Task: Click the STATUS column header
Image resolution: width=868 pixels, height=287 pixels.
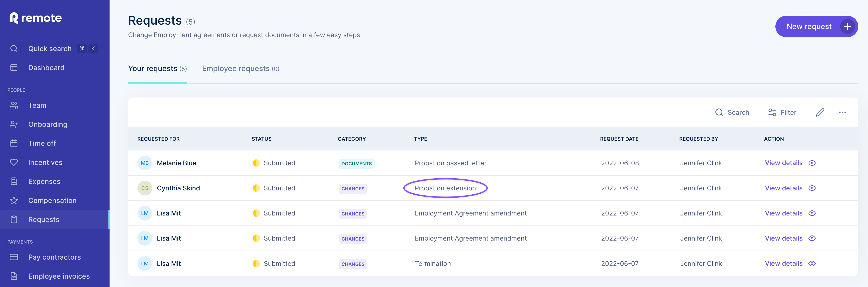Action: 262,139
